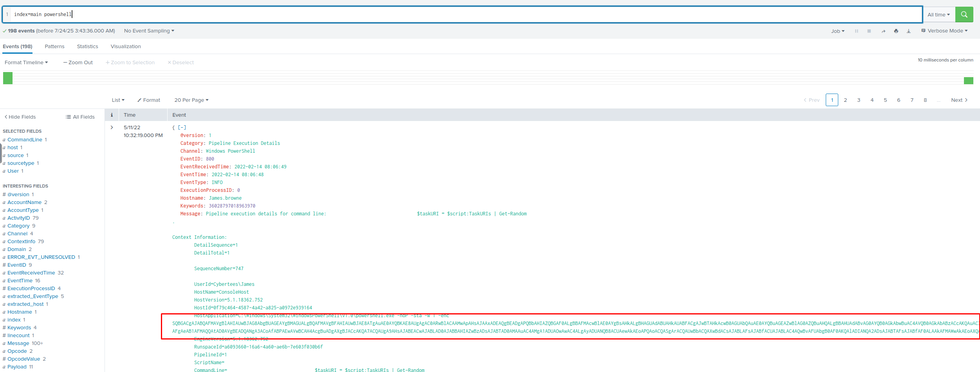980x372 pixels.
Task: Go to results page 3
Action: [859, 100]
